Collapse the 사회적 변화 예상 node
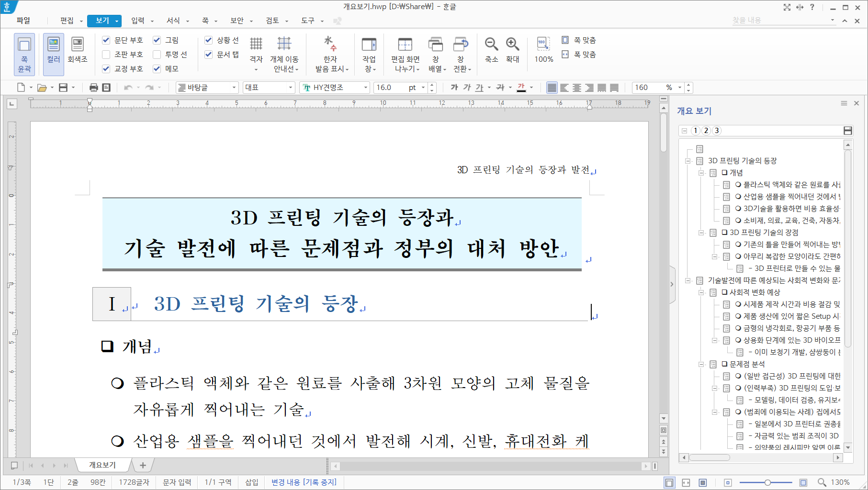 (x=701, y=292)
